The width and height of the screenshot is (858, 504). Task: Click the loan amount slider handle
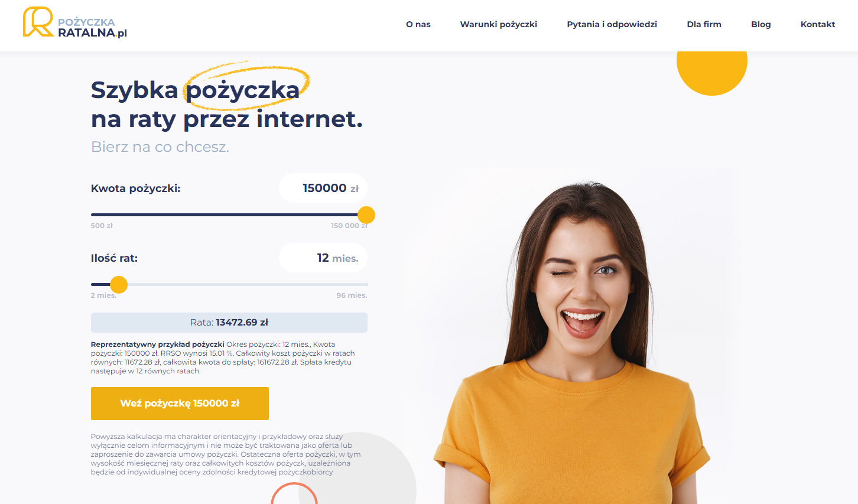pos(366,215)
